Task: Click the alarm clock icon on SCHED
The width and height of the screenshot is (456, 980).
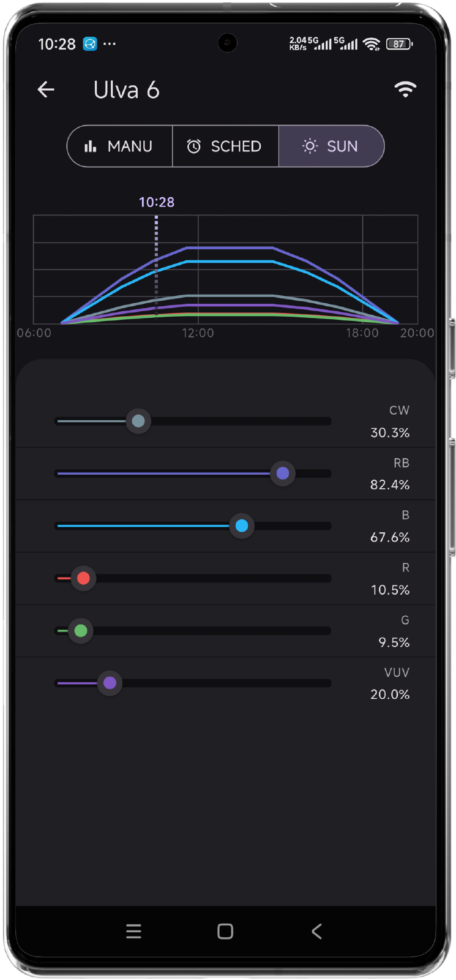Action: click(x=194, y=146)
